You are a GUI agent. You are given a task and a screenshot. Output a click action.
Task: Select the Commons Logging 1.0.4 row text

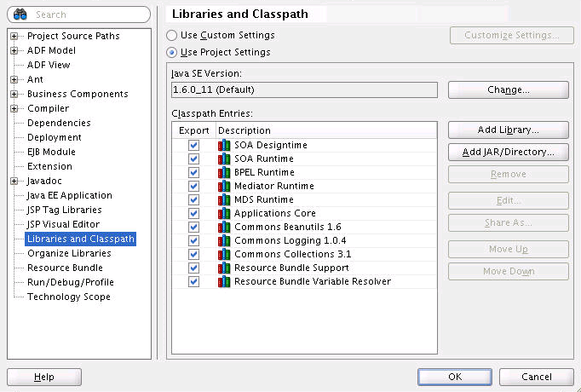pyautogui.click(x=290, y=241)
